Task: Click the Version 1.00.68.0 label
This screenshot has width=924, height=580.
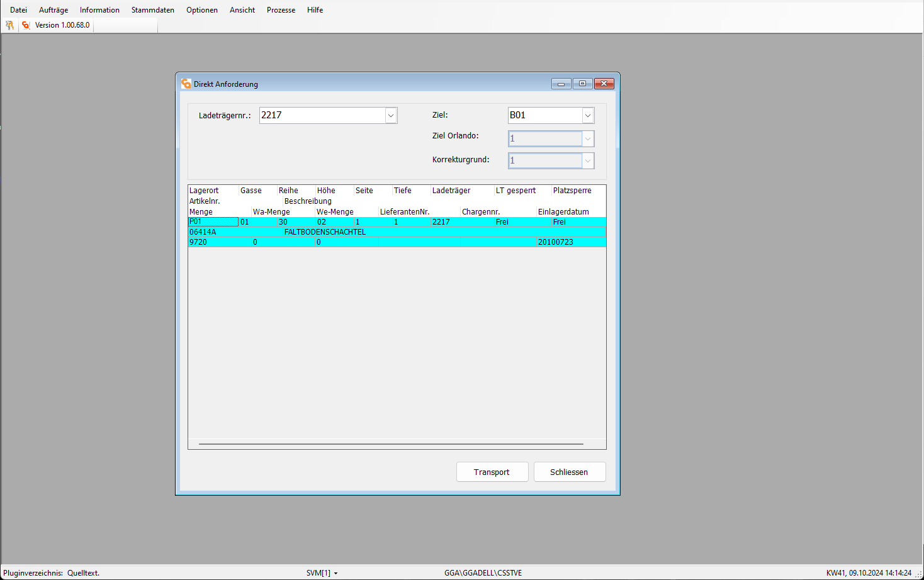Action: pyautogui.click(x=62, y=25)
